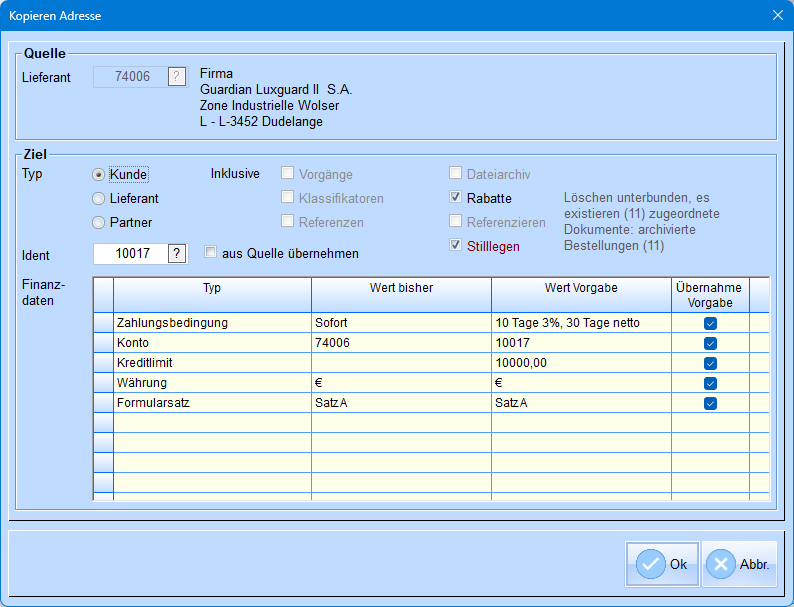The height and width of the screenshot is (607, 794).
Task: Click the question mark lookup beside Ident field
Action: coord(176,253)
